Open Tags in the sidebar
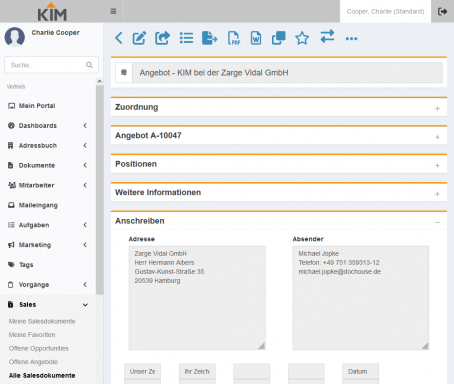454x384 pixels. (x=26, y=265)
